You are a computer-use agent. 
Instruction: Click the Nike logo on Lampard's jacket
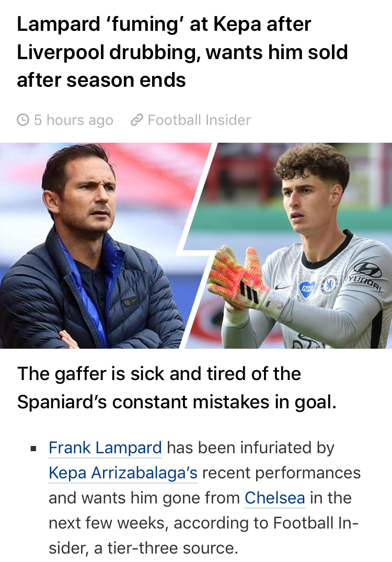129,301
